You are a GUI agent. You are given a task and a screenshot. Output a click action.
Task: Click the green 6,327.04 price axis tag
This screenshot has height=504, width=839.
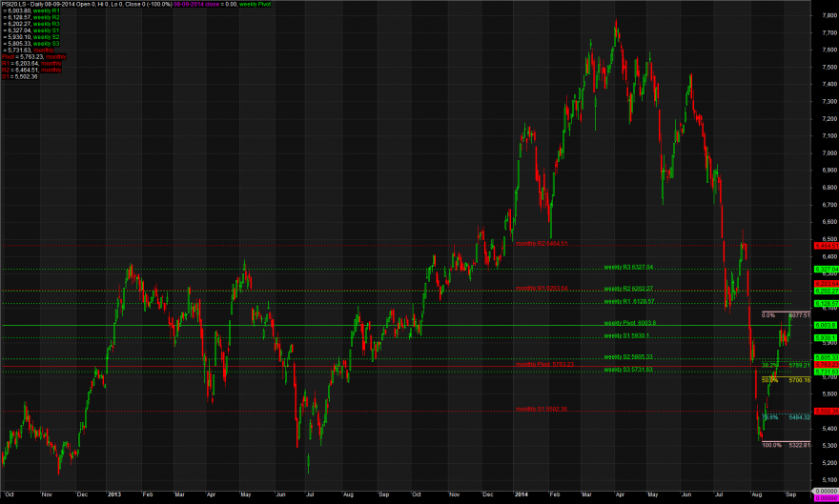826,269
